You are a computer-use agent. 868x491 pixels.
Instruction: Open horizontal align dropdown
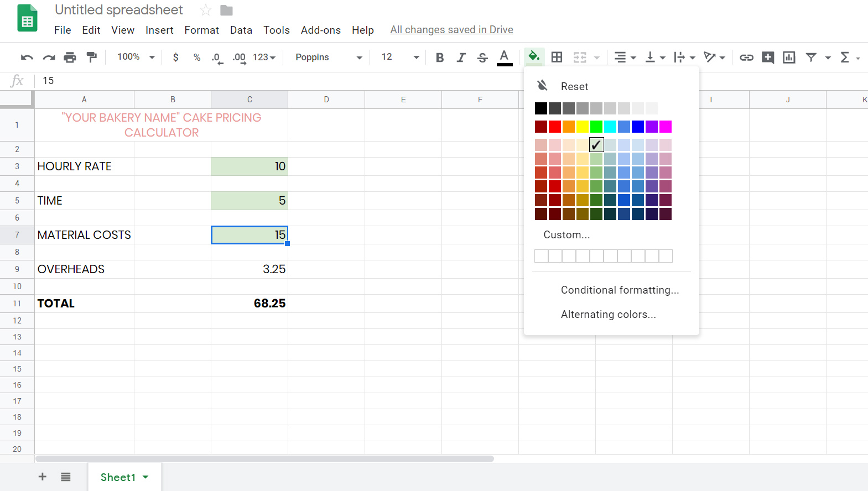point(625,58)
